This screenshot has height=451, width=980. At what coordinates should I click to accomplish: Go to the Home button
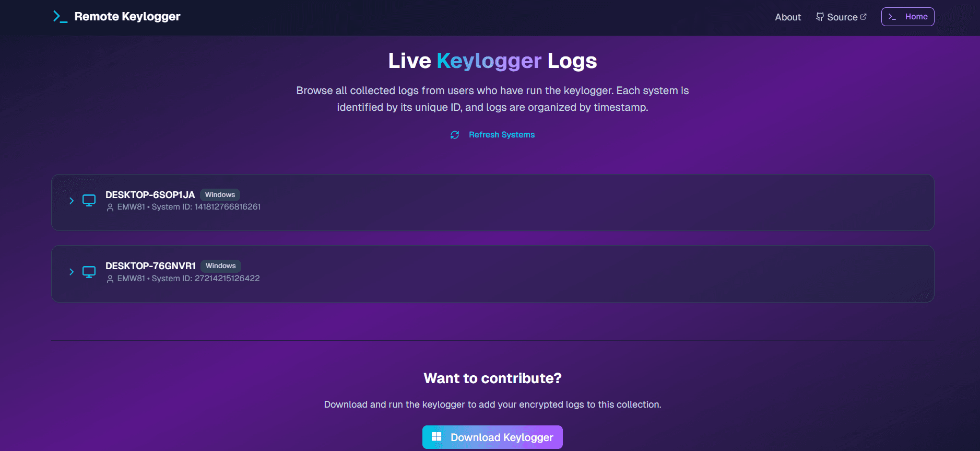tap(907, 17)
